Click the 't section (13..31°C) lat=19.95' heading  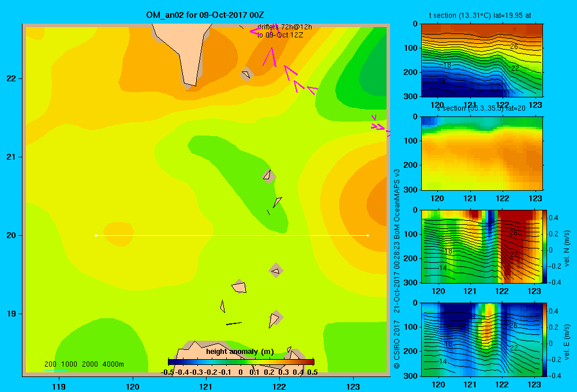coord(480,16)
